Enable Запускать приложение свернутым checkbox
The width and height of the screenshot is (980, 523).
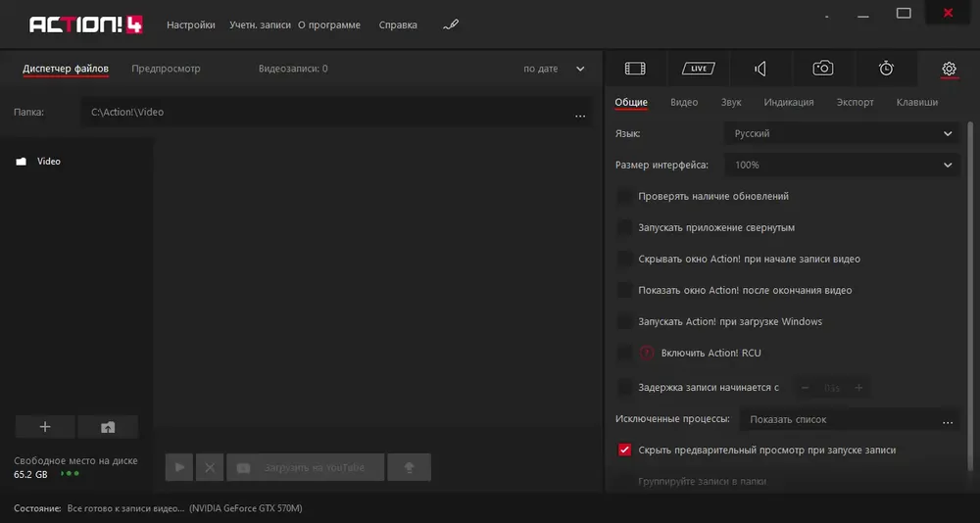[624, 227]
